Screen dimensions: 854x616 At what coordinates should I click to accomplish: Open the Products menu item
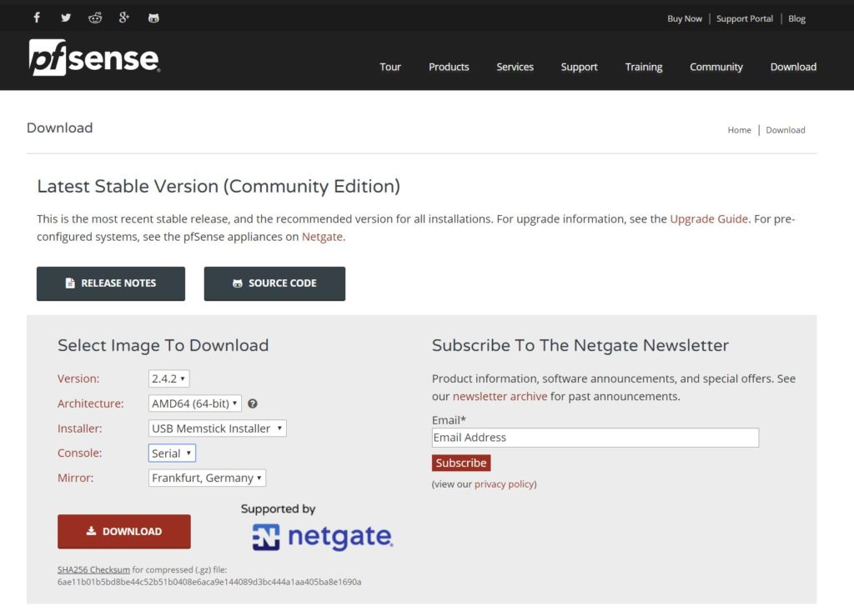(449, 67)
